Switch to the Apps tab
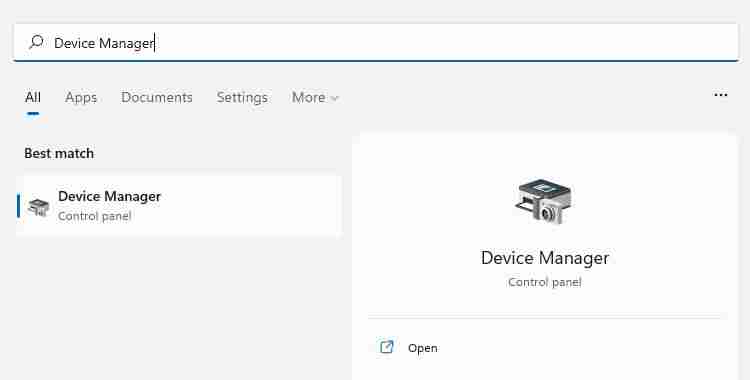The height and width of the screenshot is (380, 750). (x=81, y=98)
